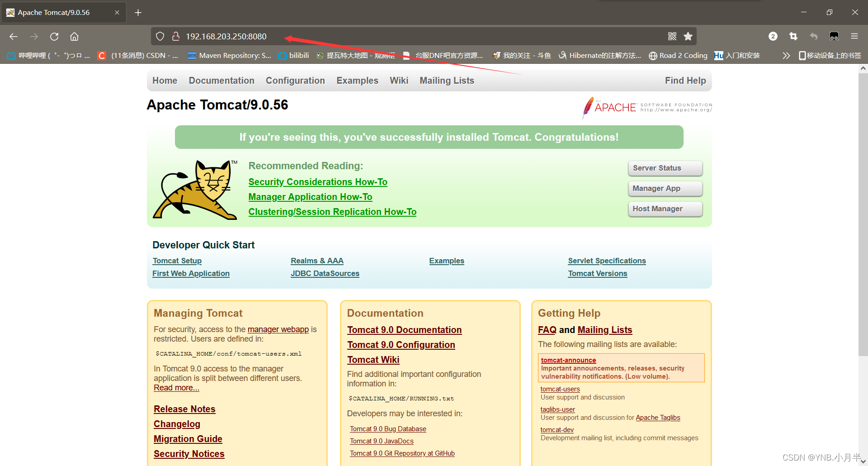Open the Realms & AAA link

click(x=317, y=261)
